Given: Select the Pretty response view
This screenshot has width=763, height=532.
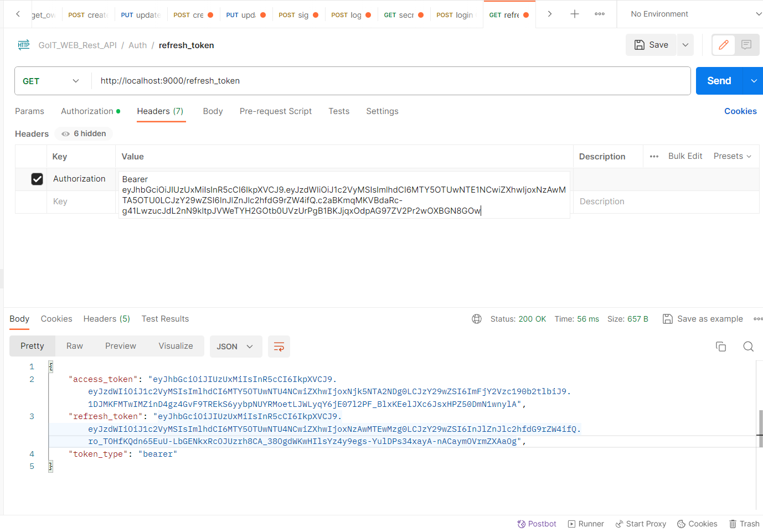Looking at the screenshot, I should pyautogui.click(x=32, y=346).
